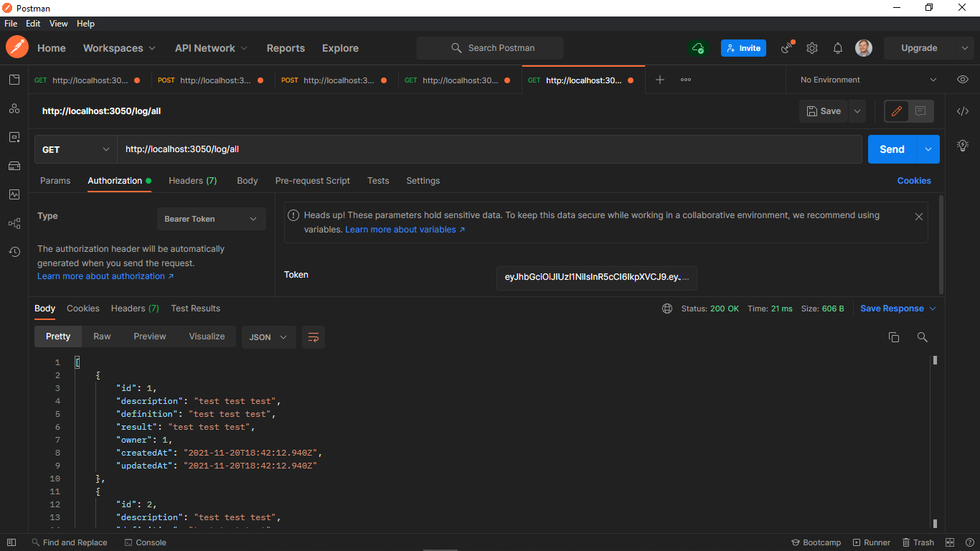
Task: Open the Collections sidebar panel
Action: [x=14, y=80]
